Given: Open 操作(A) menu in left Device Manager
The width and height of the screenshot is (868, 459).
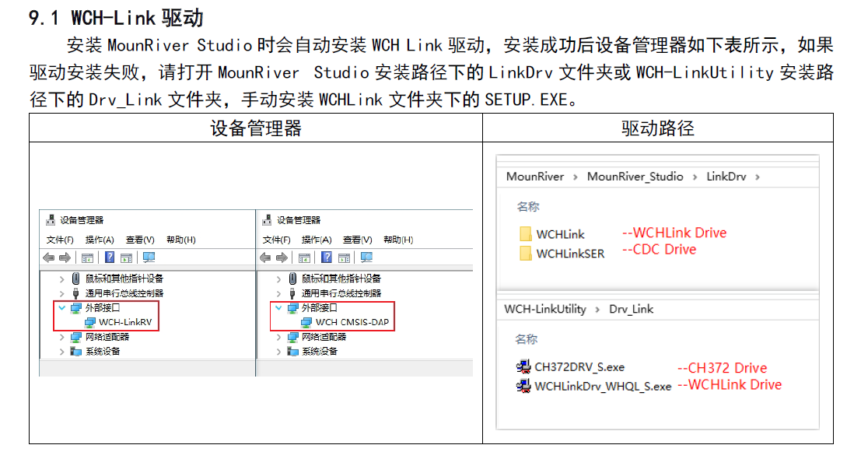Looking at the screenshot, I should coord(100,240).
